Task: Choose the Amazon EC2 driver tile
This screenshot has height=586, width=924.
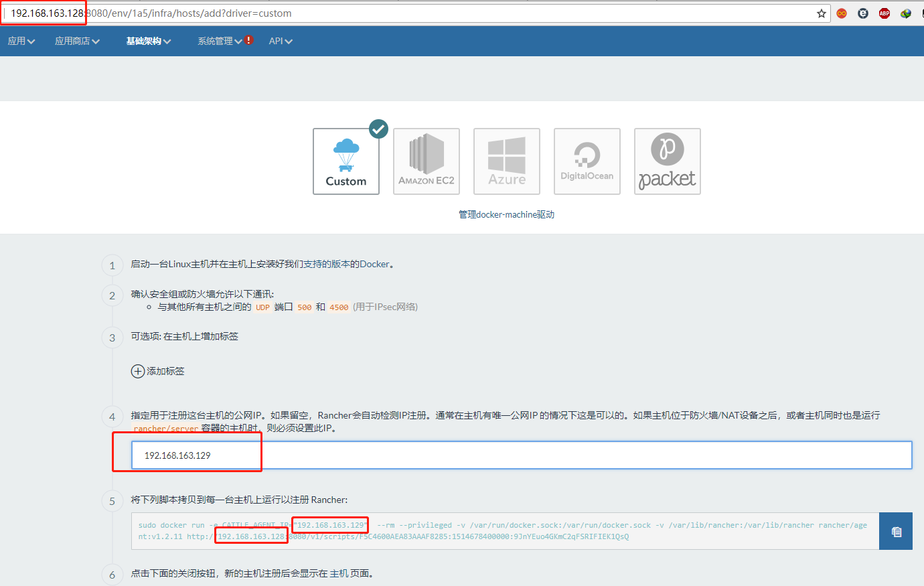Action: [x=427, y=161]
